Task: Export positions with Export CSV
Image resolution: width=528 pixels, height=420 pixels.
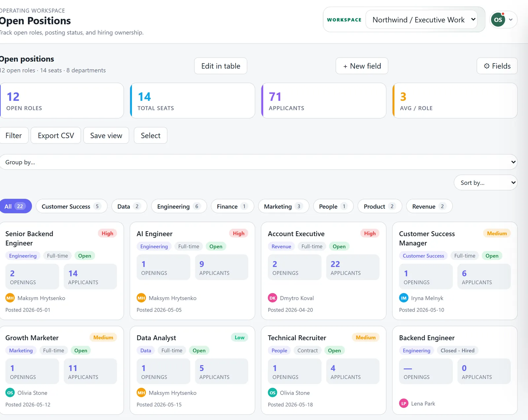Action: pos(56,135)
